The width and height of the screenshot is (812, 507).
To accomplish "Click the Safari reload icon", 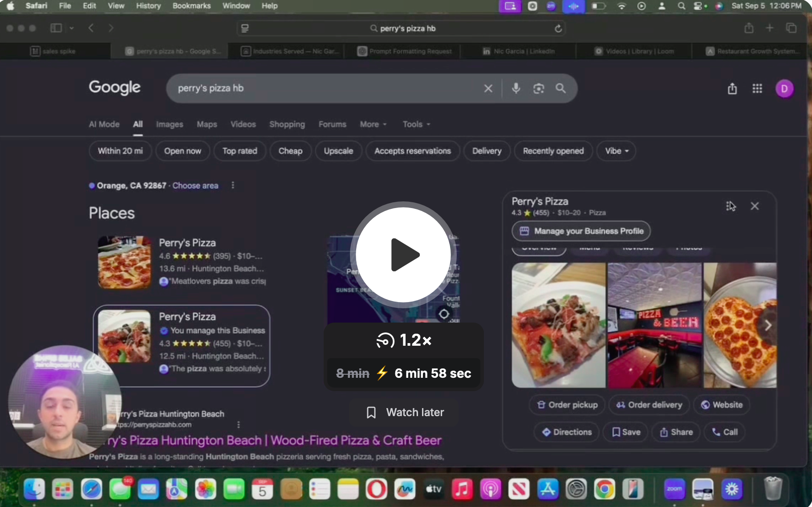I will [x=558, y=29].
